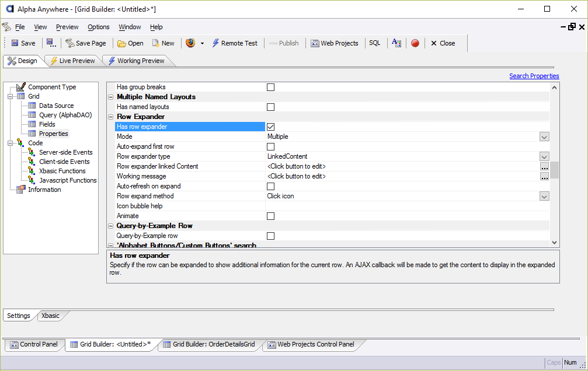588x371 pixels.
Task: Switch to Grid Builder: OrderDetailsGrid tab
Action: [x=209, y=344]
